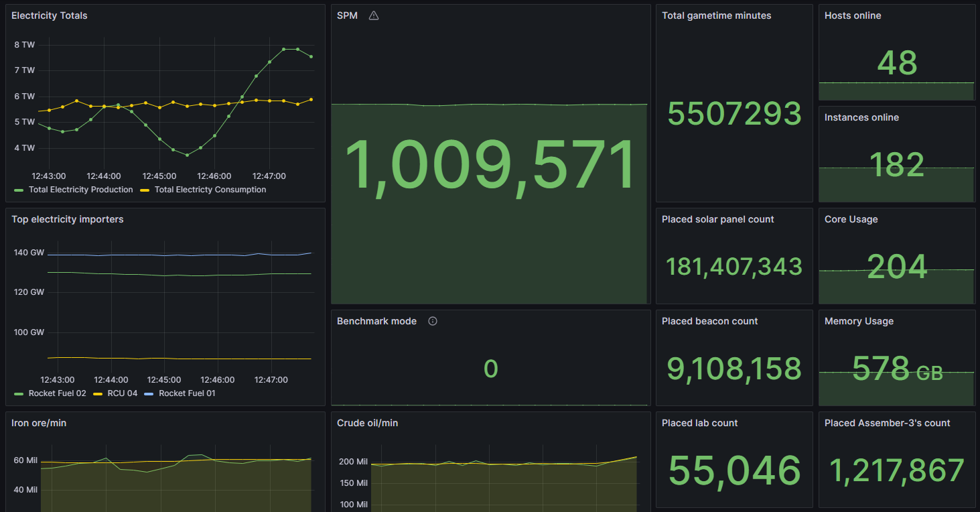Open the SPM panel title menu

(x=347, y=15)
